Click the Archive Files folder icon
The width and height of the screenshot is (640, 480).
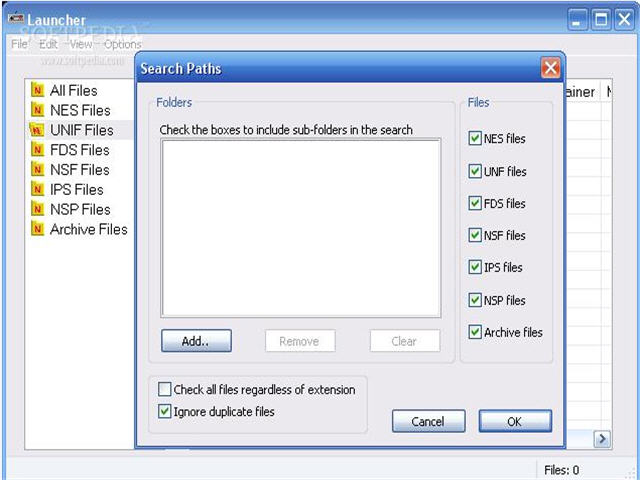point(37,229)
